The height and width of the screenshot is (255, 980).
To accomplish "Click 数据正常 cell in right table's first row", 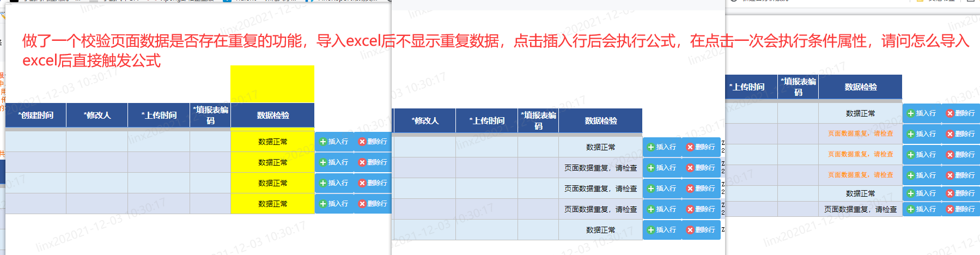I will (861, 113).
